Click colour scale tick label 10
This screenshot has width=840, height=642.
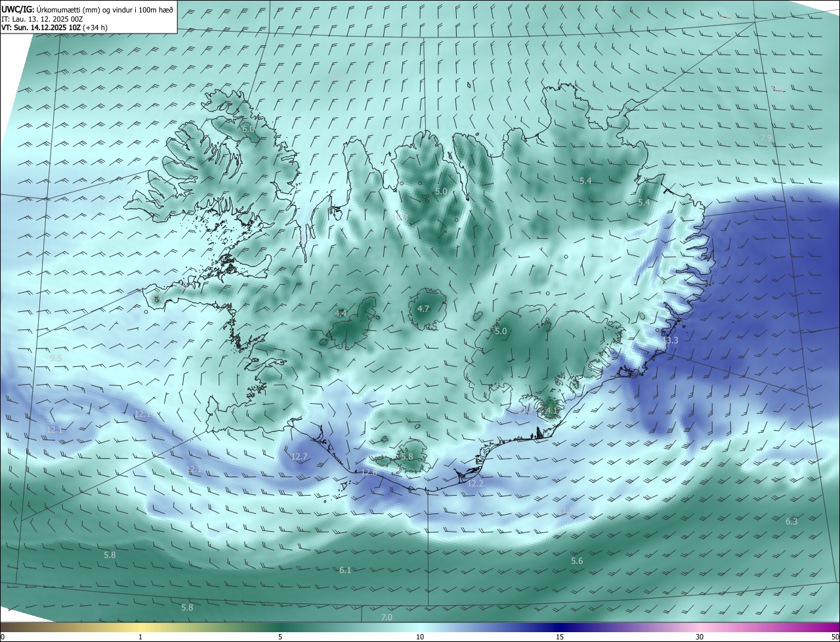(420, 637)
